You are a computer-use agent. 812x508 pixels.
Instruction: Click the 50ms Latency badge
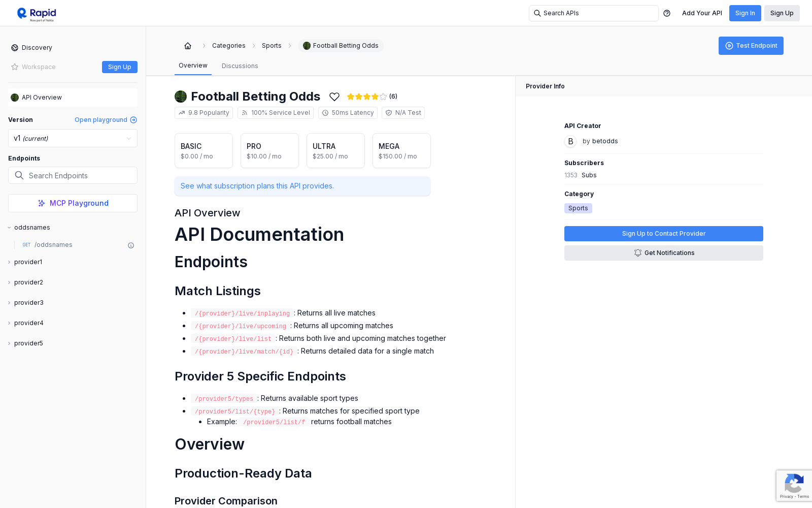pos(348,113)
